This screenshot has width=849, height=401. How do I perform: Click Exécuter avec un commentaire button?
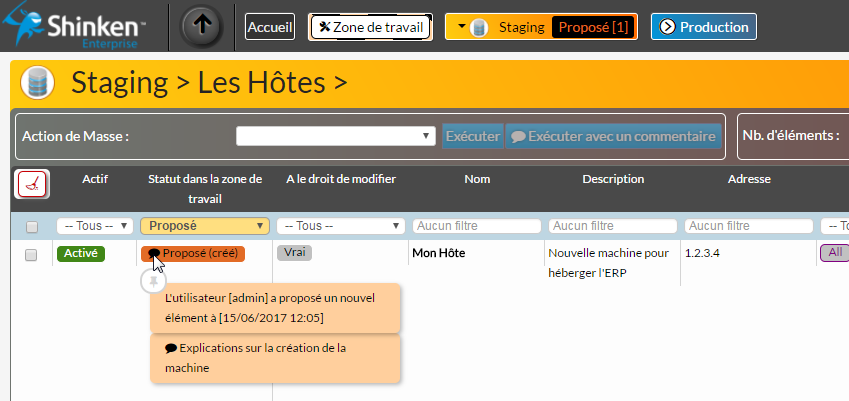click(x=613, y=136)
